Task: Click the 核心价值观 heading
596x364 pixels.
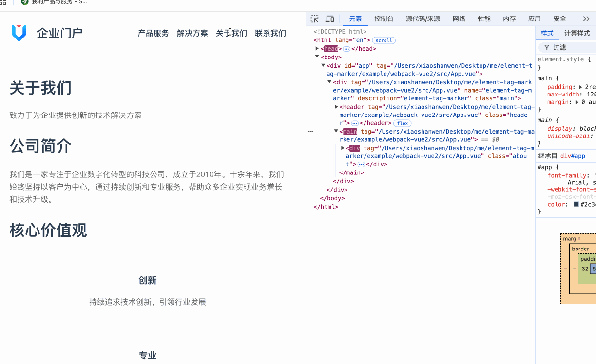Action: (48, 230)
